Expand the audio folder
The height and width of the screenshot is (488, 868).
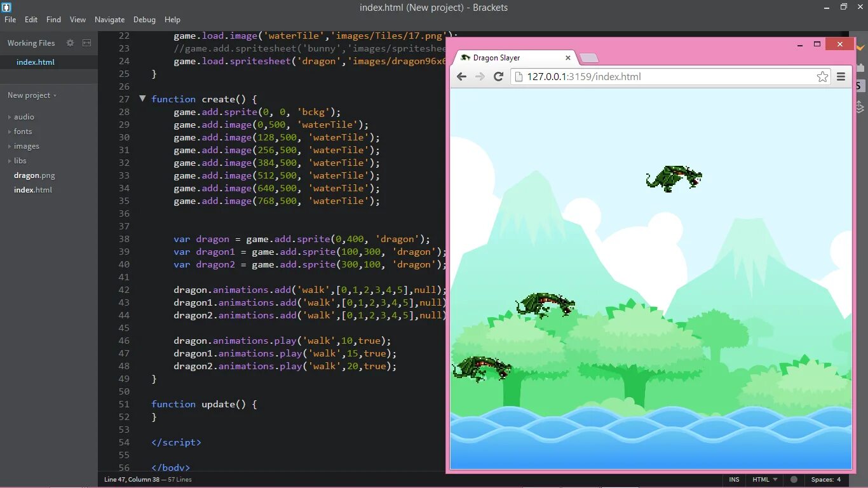[24, 117]
